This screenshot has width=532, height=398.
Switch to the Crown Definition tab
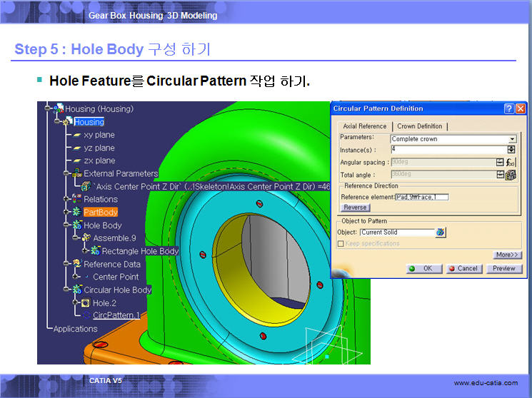coord(419,126)
